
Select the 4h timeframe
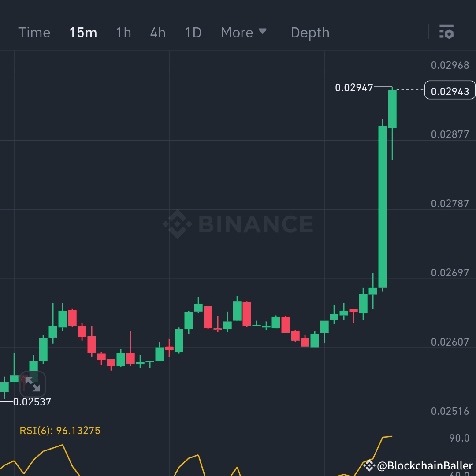[157, 32]
